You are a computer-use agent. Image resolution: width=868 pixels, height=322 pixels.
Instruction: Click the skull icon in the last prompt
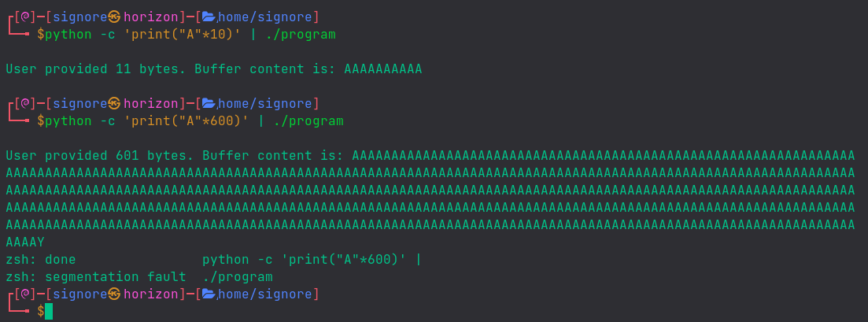[x=114, y=294]
